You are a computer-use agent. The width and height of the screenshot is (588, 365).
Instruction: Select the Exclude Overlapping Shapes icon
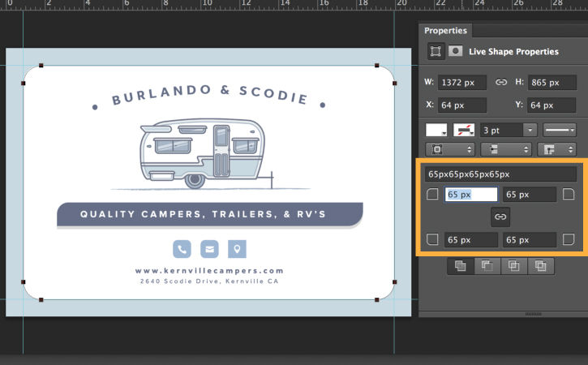(x=539, y=265)
